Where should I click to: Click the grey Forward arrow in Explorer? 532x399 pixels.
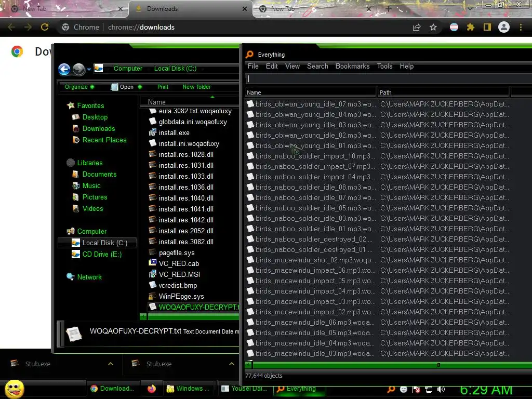point(79,69)
